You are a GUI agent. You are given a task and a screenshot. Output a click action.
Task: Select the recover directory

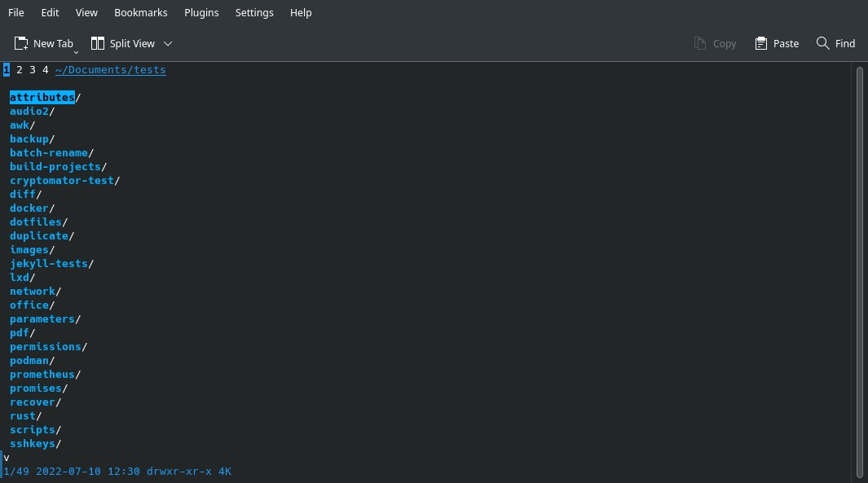point(32,402)
